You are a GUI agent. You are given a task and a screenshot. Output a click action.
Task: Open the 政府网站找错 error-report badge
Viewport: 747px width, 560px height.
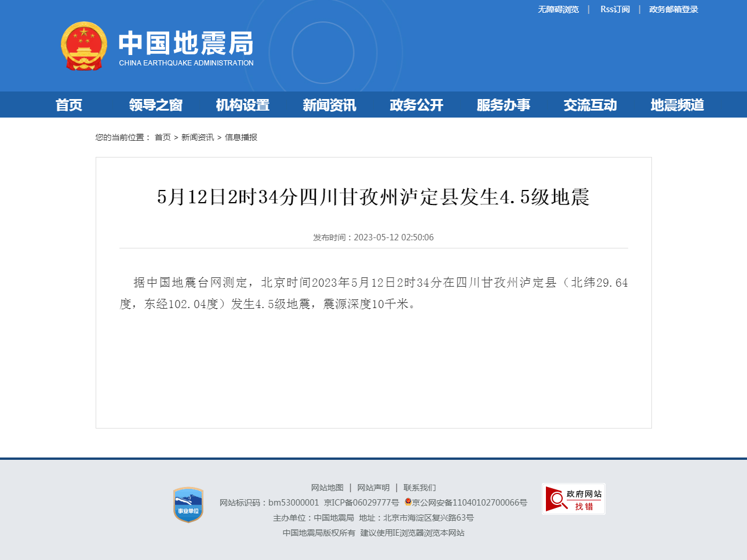tap(574, 499)
